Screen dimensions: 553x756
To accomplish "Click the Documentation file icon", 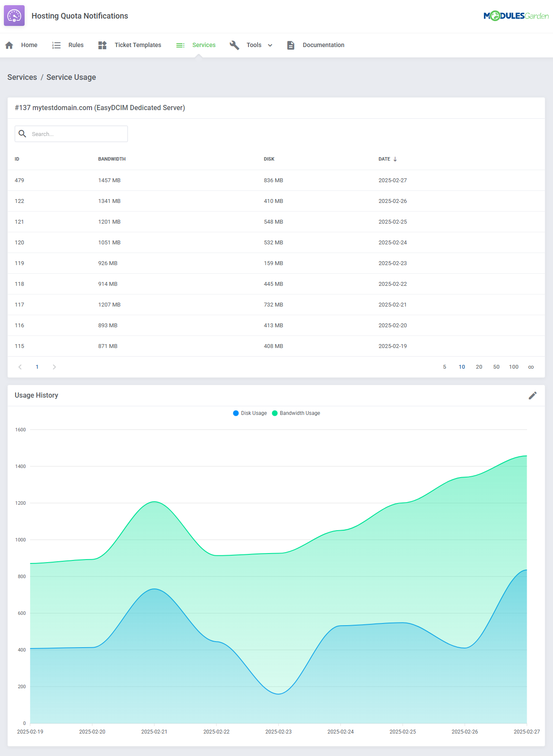I will 291,45.
